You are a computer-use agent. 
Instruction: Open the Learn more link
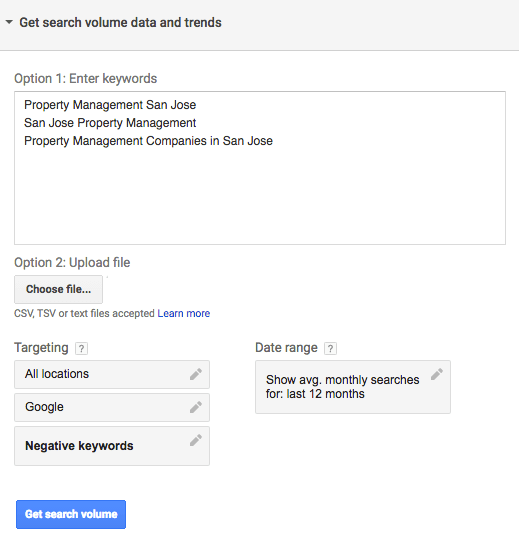(x=183, y=313)
